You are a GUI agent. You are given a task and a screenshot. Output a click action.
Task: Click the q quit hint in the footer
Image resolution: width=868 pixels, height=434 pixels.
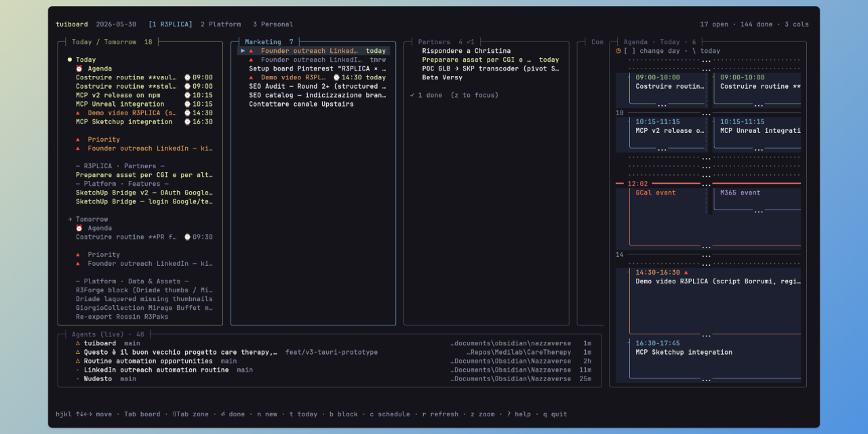tap(555, 414)
